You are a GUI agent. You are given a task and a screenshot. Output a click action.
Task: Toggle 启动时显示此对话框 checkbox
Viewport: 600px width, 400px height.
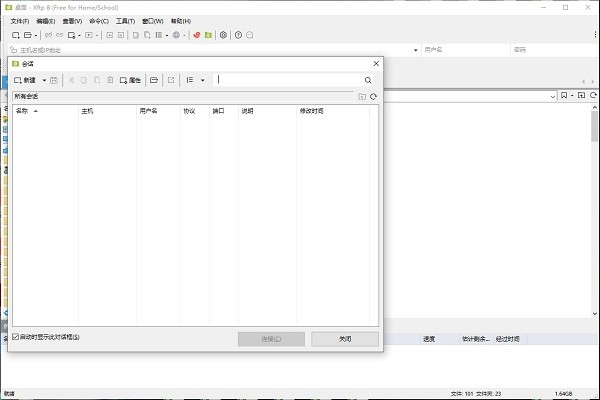(15, 337)
